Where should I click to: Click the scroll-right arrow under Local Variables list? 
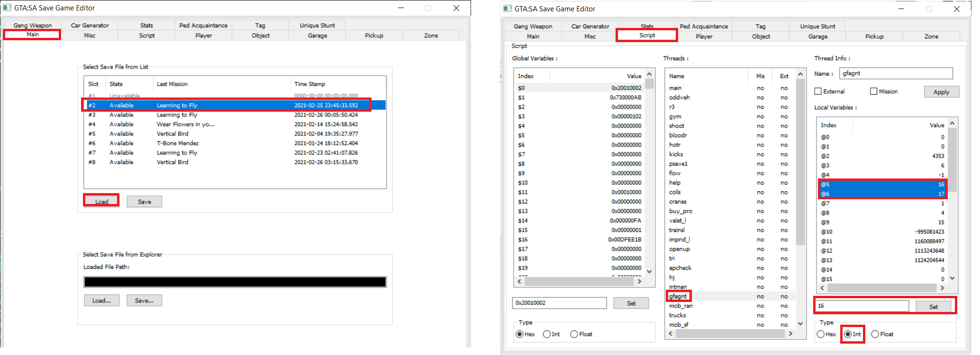tap(942, 288)
